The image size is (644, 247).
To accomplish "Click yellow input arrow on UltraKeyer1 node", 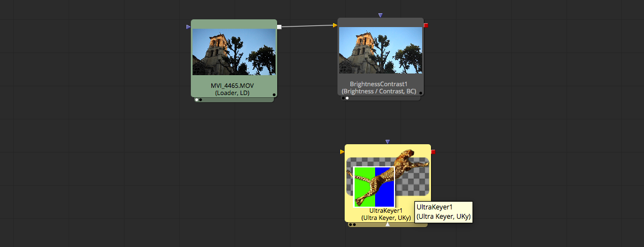I will [342, 151].
